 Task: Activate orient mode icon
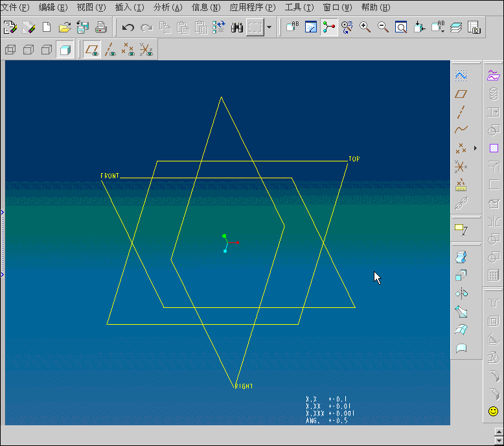click(347, 27)
